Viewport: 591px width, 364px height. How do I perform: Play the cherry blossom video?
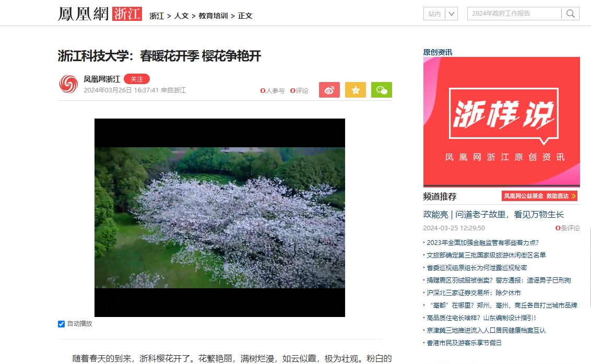219,217
